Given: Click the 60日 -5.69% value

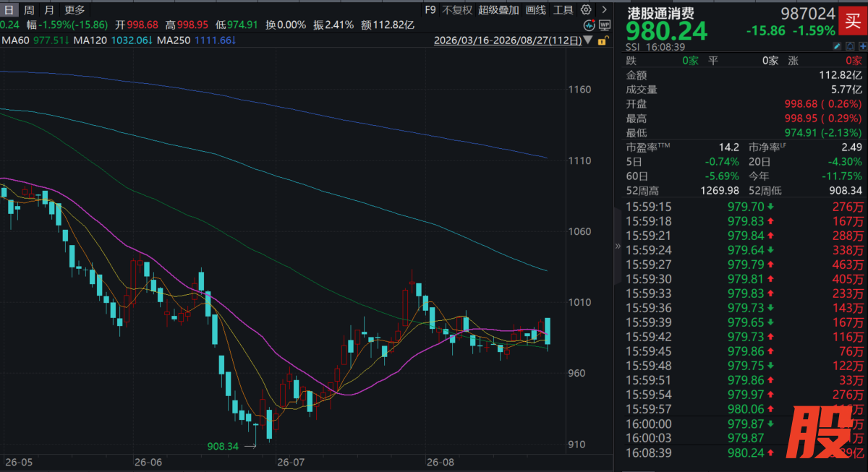Looking at the screenshot, I should point(723,176).
